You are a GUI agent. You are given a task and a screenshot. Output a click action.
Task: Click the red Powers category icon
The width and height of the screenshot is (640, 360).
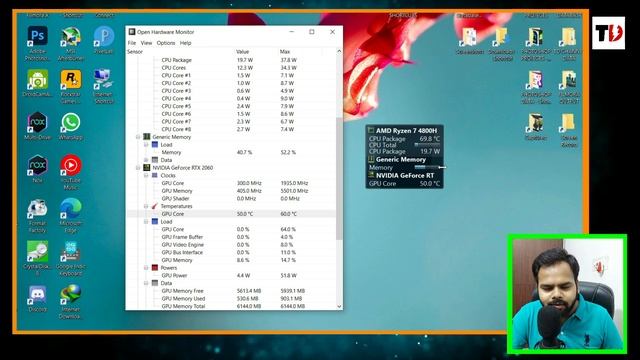click(x=155, y=268)
